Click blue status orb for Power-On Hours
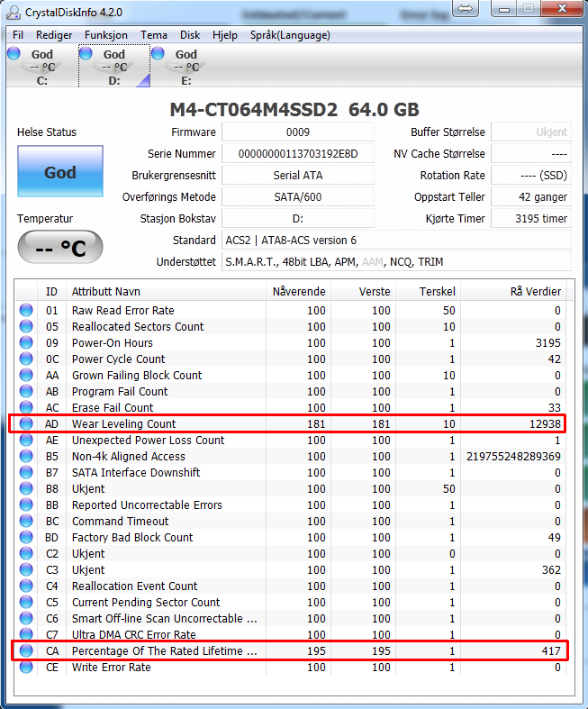588x709 pixels. [26, 342]
